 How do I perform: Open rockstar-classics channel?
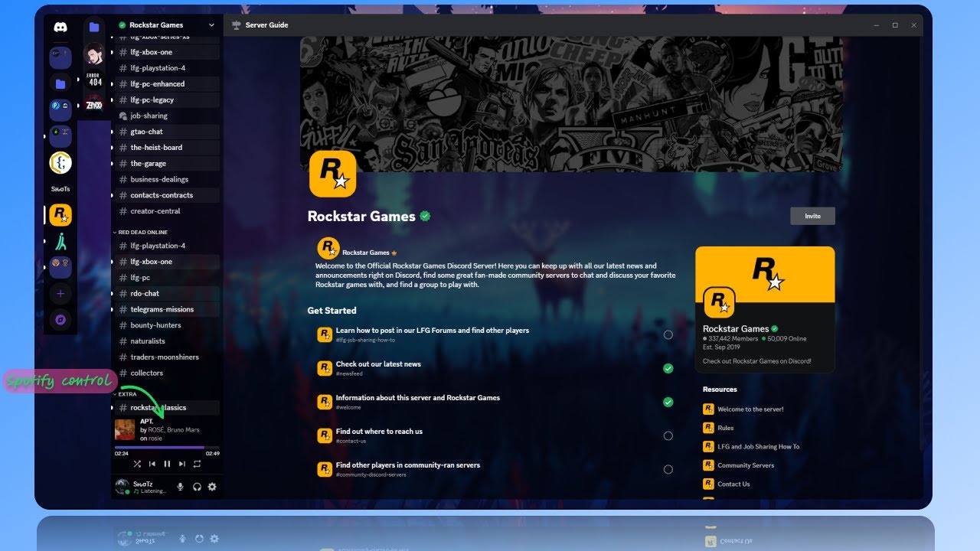[x=167, y=408]
